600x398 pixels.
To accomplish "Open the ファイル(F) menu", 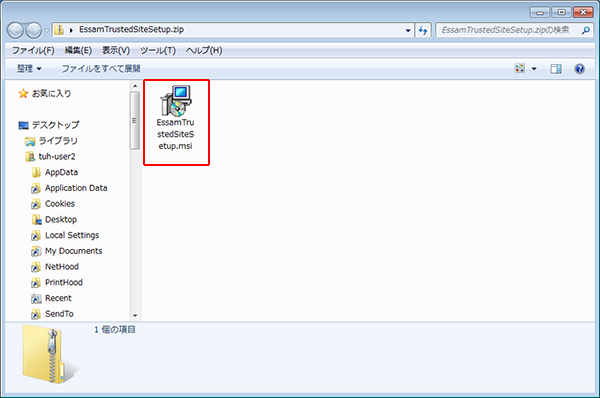I will click(x=33, y=51).
